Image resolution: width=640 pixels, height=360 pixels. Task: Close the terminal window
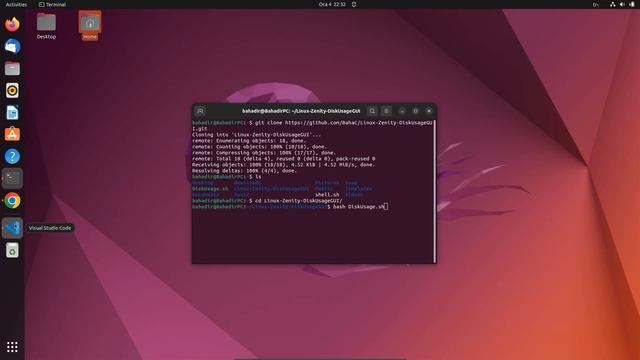point(429,111)
